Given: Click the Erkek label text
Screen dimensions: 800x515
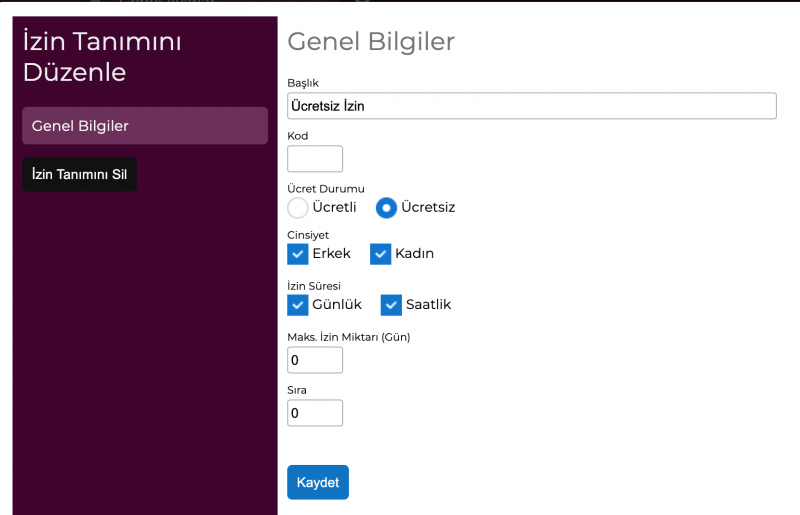Looking at the screenshot, I should tap(332, 253).
